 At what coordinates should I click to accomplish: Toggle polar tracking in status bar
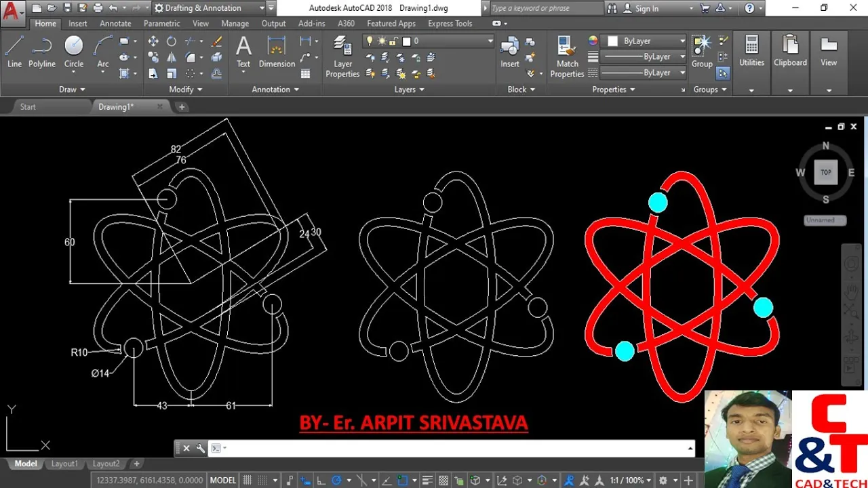(x=336, y=480)
